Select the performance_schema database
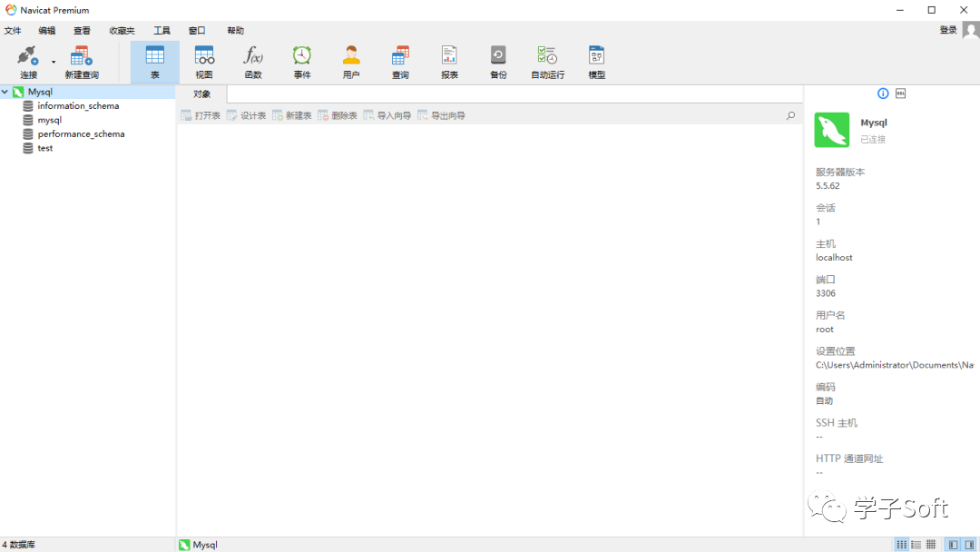980x552 pixels. 82,133
